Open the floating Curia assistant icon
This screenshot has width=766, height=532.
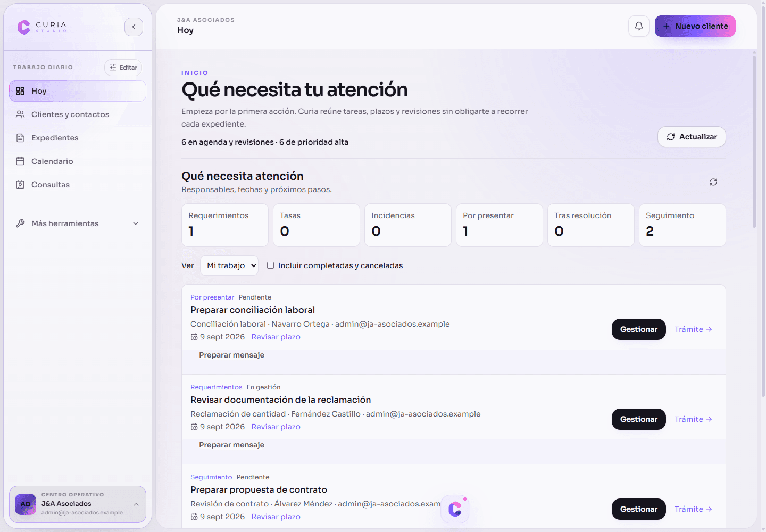pos(455,509)
